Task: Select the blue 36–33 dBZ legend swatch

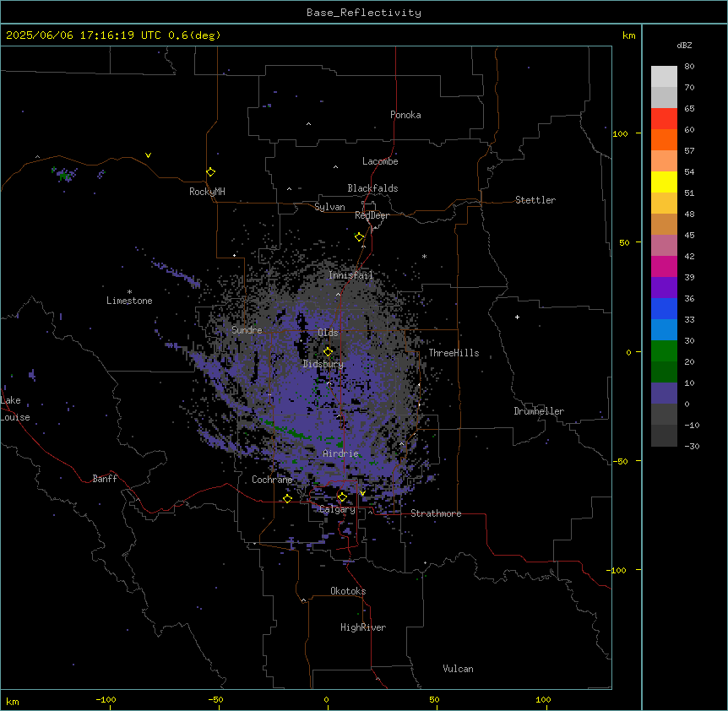Action: click(x=664, y=309)
